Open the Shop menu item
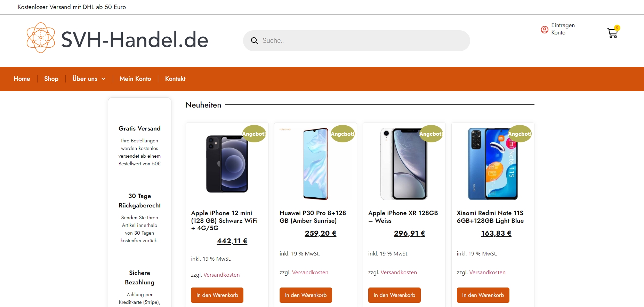The width and height of the screenshot is (644, 307). (x=51, y=79)
